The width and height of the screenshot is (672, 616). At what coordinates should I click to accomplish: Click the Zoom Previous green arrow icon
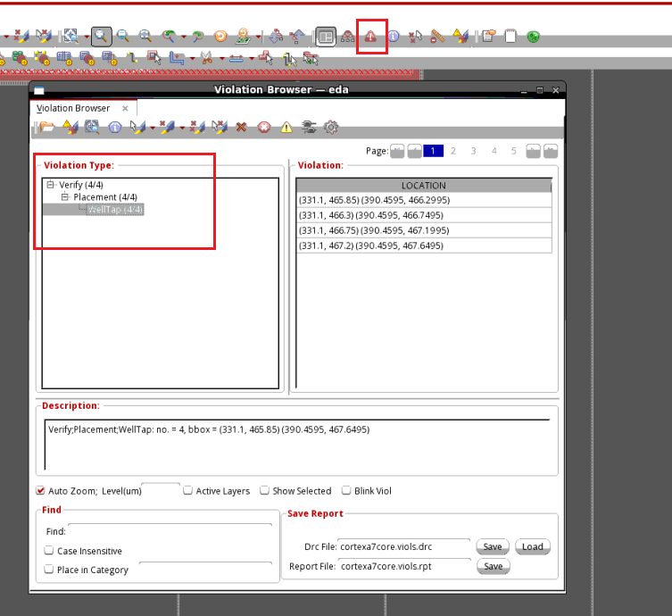tap(170, 37)
